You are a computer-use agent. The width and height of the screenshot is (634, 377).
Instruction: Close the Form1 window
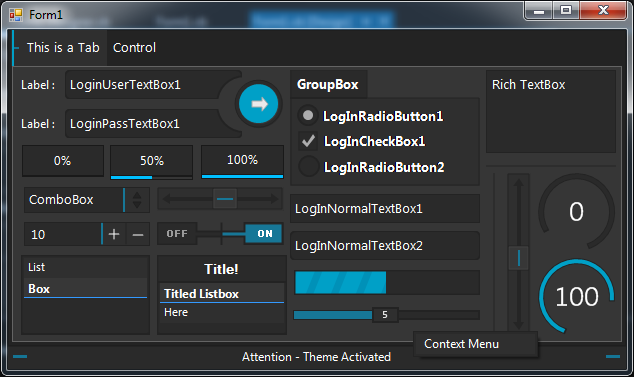coord(603,10)
